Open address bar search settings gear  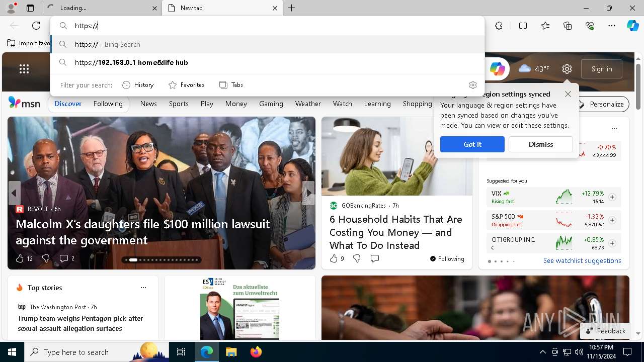tap(472, 85)
